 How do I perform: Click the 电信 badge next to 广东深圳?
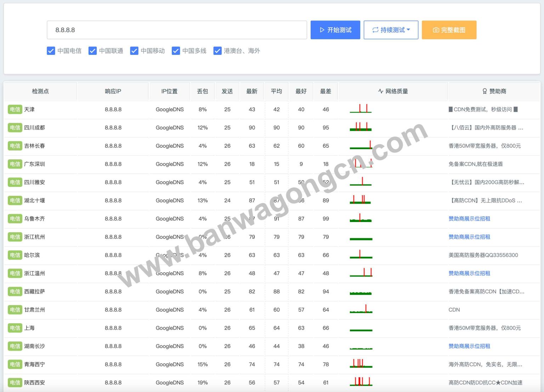15,164
